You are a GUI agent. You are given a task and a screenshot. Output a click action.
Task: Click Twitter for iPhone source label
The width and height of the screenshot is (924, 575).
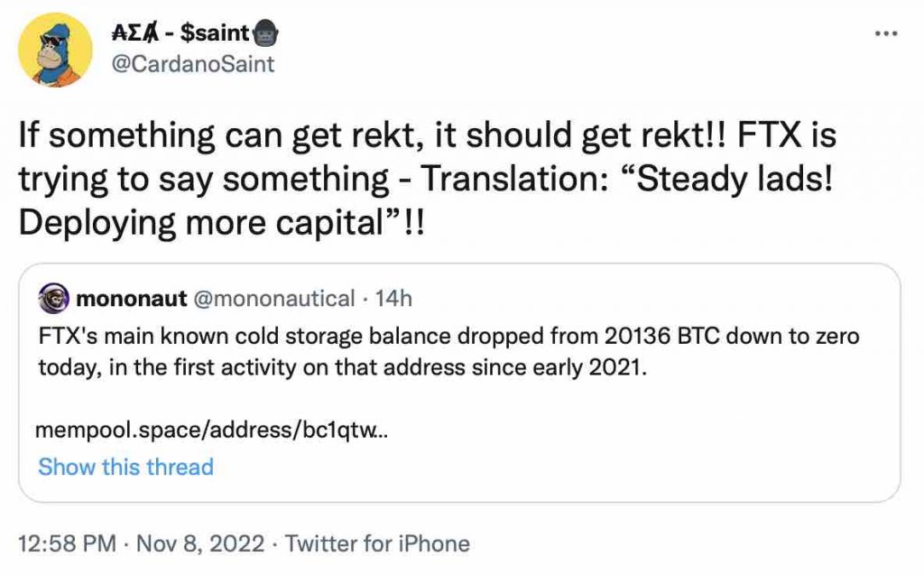[x=376, y=543]
